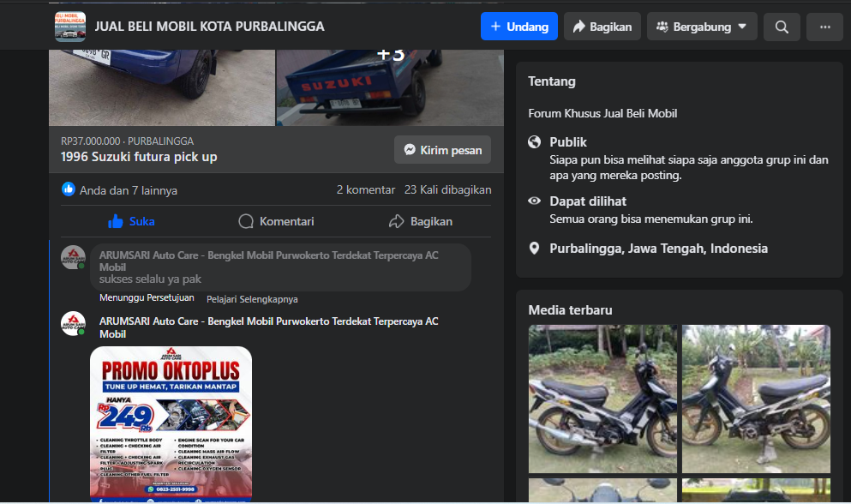Open the group title JUAL BELI MOBIL KOTA PURBALINGGA
Screen dimensions: 851x504
[209, 27]
